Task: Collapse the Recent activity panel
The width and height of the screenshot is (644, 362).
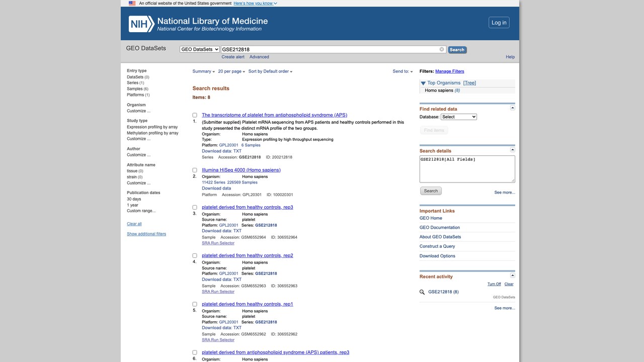Action: 513,276
